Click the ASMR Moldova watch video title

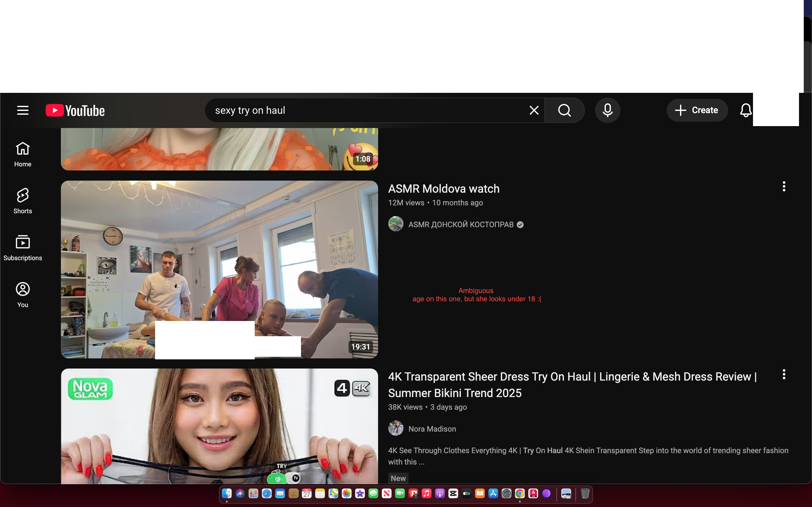coord(443,189)
